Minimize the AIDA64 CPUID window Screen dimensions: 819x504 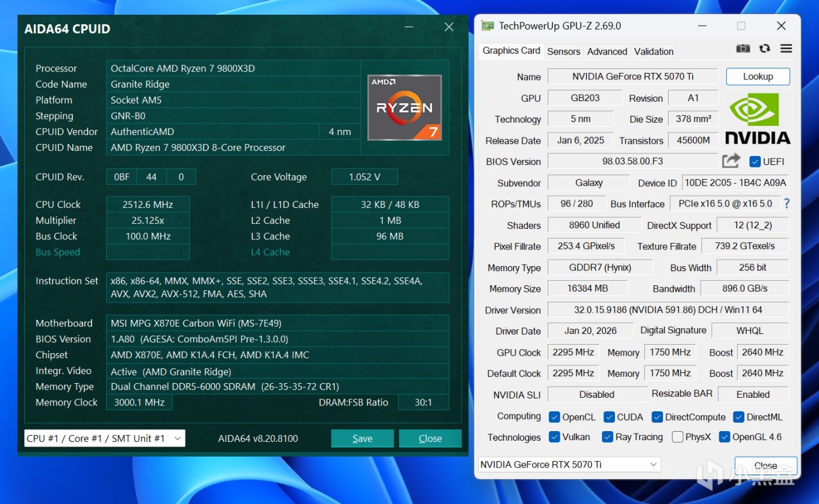click(409, 27)
